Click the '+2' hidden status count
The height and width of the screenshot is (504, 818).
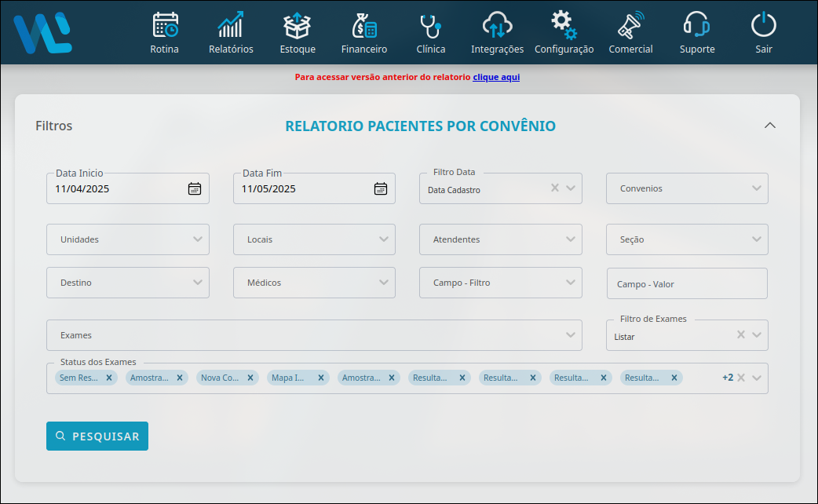(728, 378)
